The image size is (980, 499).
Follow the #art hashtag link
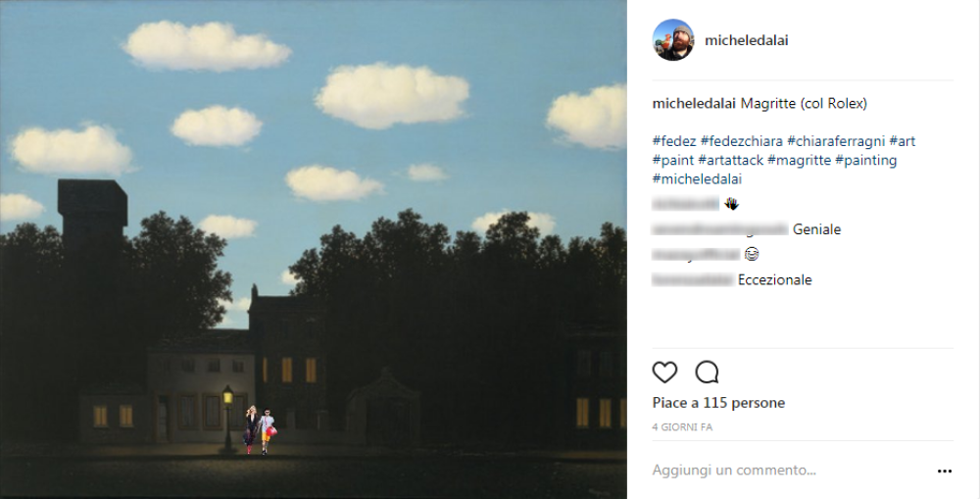click(x=903, y=142)
